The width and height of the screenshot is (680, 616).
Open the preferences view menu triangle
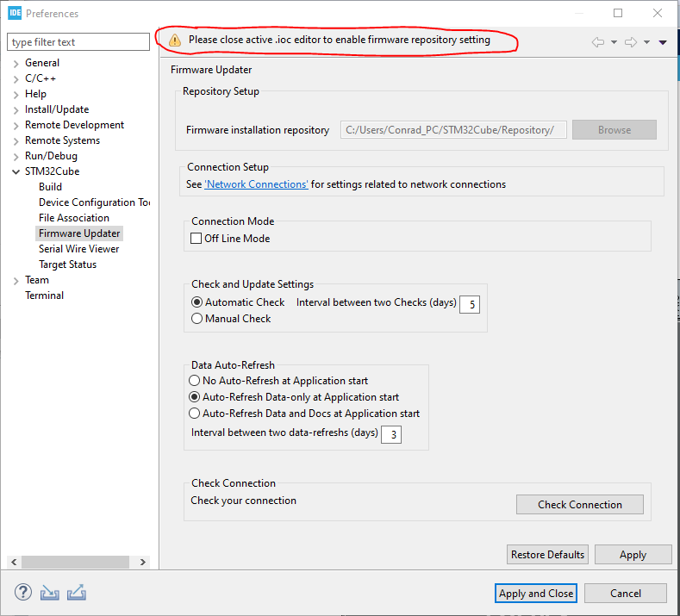(x=663, y=42)
